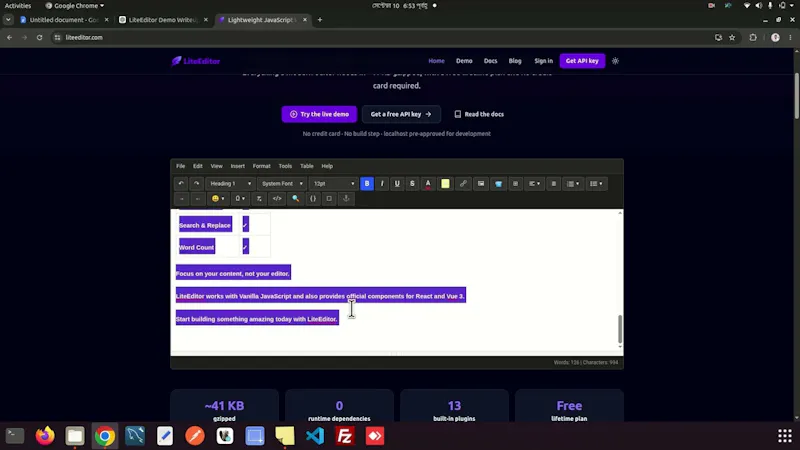
Task: Open FileZilla from the dock
Action: tap(345, 436)
